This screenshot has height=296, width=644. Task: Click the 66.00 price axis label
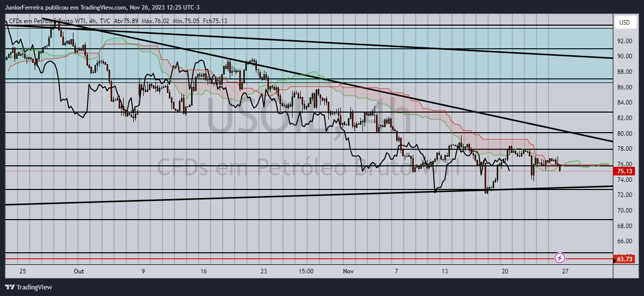(624, 242)
